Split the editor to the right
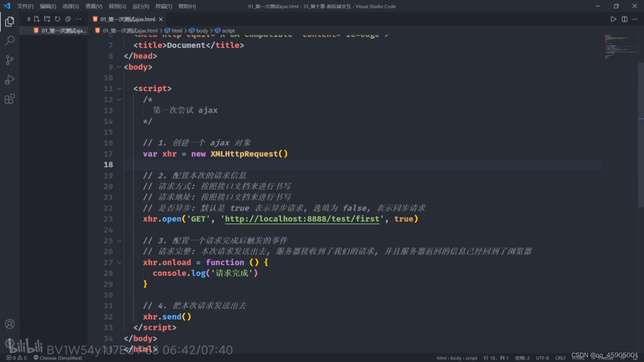 coord(624,19)
